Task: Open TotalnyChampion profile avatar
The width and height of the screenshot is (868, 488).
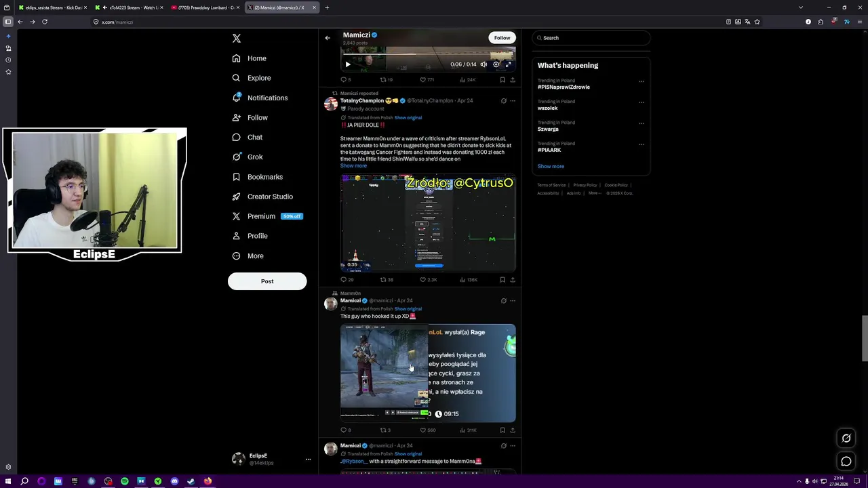Action: coord(331,104)
